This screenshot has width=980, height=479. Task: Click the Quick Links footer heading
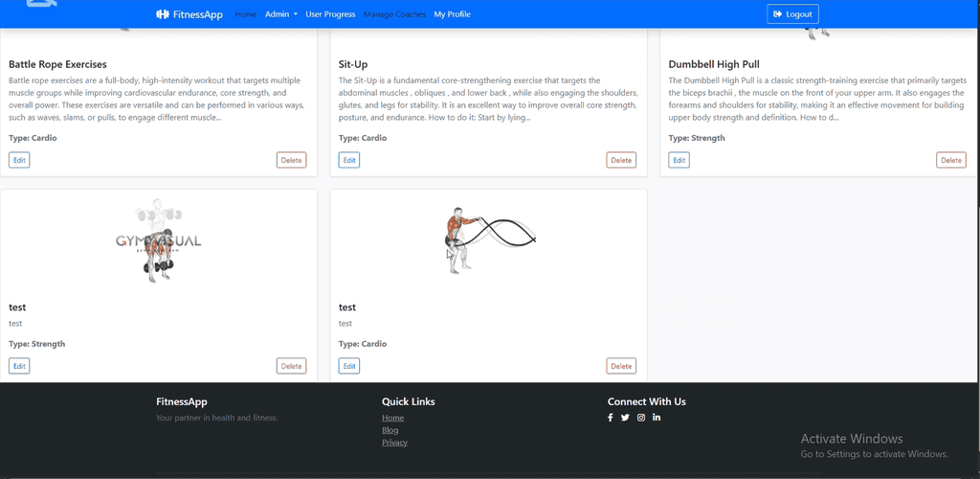pyautogui.click(x=408, y=401)
